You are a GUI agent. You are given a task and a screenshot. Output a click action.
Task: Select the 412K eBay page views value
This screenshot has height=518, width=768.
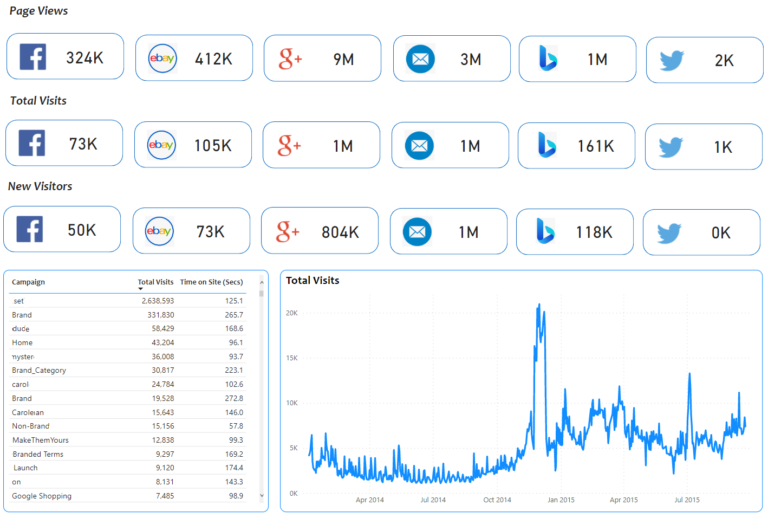(x=214, y=59)
